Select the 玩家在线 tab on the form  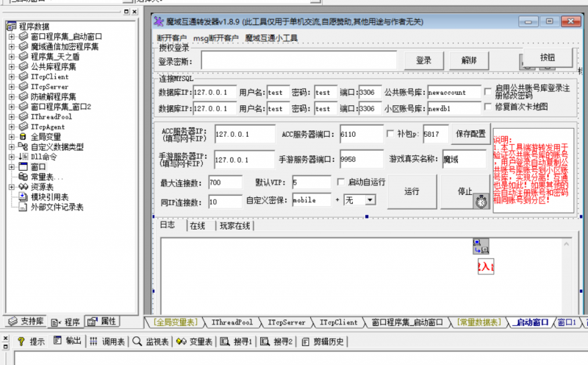coord(234,226)
